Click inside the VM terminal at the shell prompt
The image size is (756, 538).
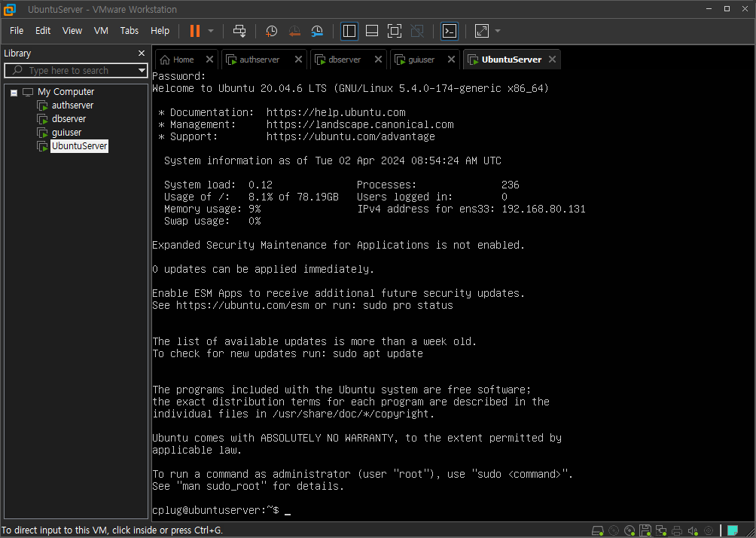pos(288,510)
